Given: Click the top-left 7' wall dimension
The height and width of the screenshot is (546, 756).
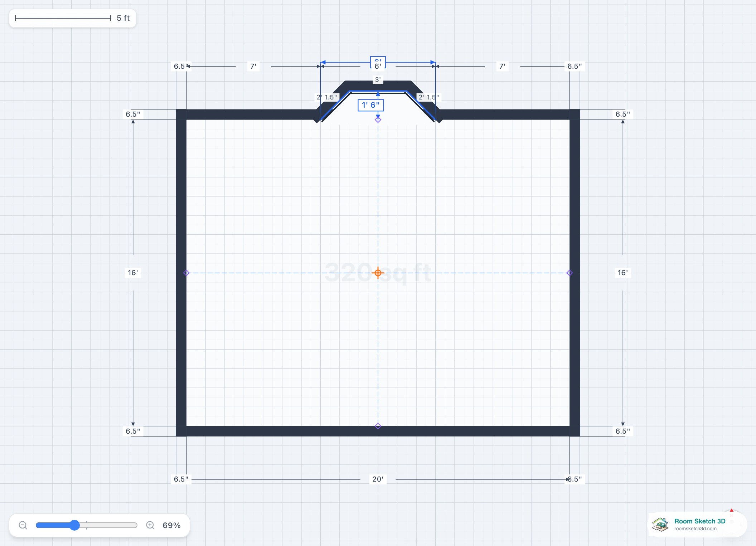Looking at the screenshot, I should (x=253, y=66).
